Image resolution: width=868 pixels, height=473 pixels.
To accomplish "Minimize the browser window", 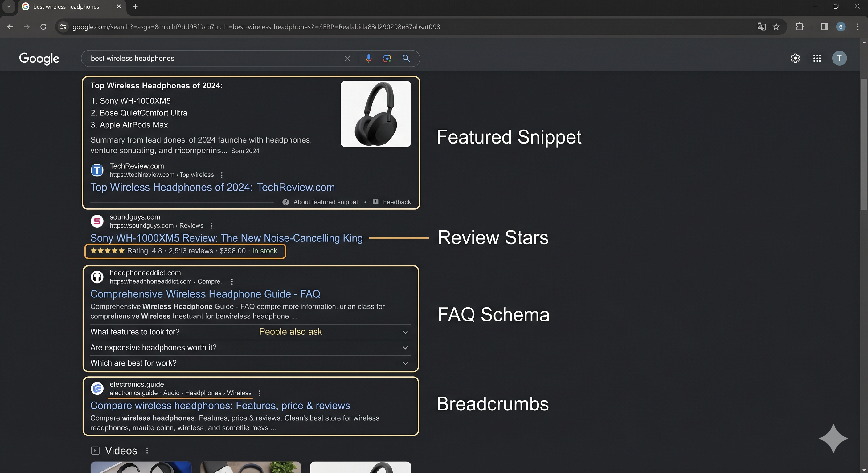I will coord(815,6).
